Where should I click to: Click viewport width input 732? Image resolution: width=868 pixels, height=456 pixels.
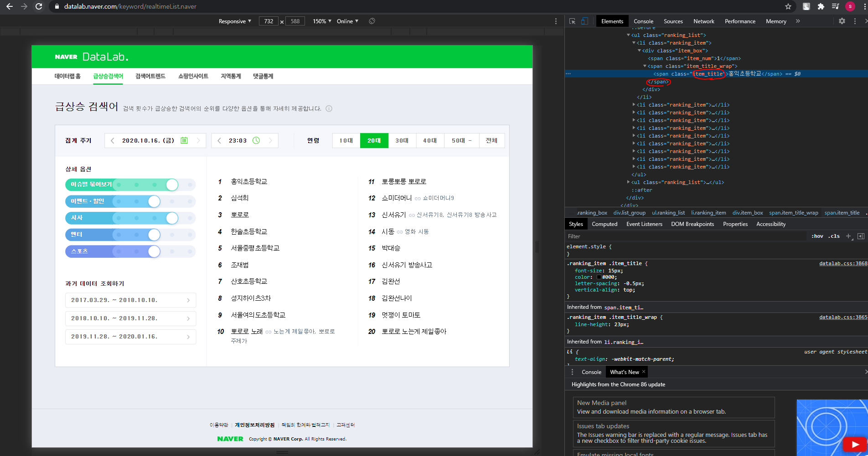[x=269, y=21]
